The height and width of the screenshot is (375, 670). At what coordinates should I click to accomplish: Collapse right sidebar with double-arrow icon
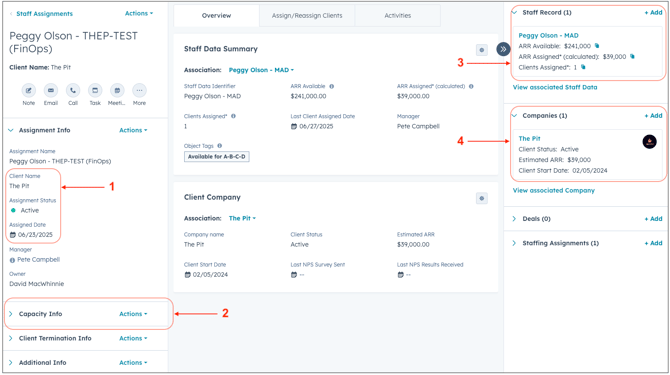[x=503, y=49]
